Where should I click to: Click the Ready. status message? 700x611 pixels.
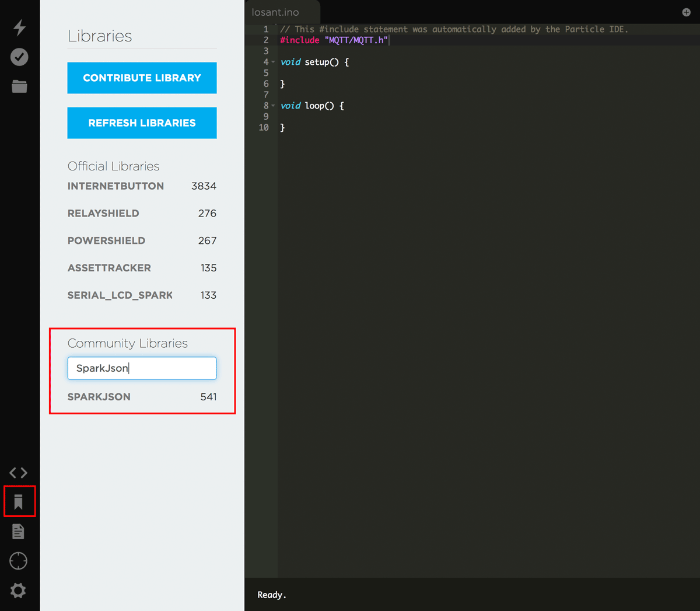[x=272, y=595]
